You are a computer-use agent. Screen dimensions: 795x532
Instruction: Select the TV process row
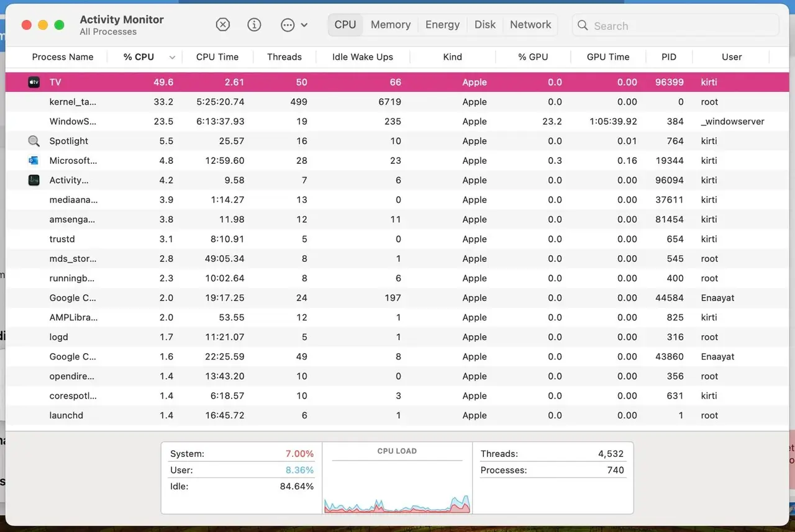tap(397, 82)
